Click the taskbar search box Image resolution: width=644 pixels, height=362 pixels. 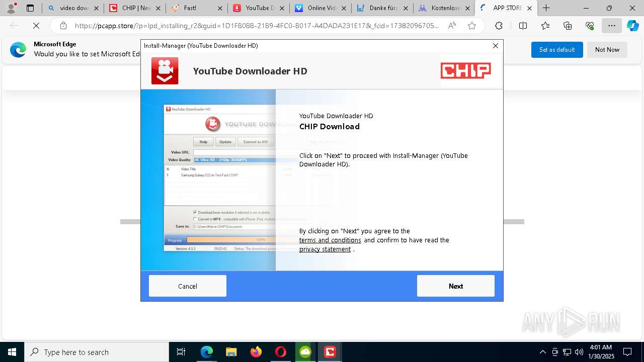click(x=96, y=352)
